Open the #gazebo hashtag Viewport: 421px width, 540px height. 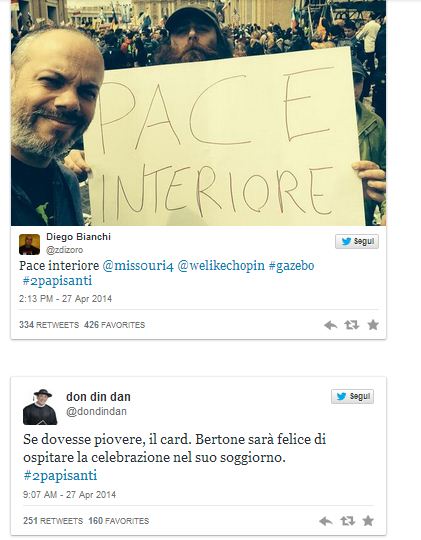point(291,266)
